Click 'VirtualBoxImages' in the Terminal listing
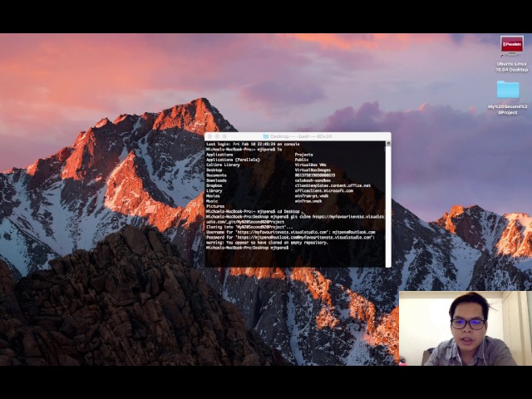 pos(313,170)
